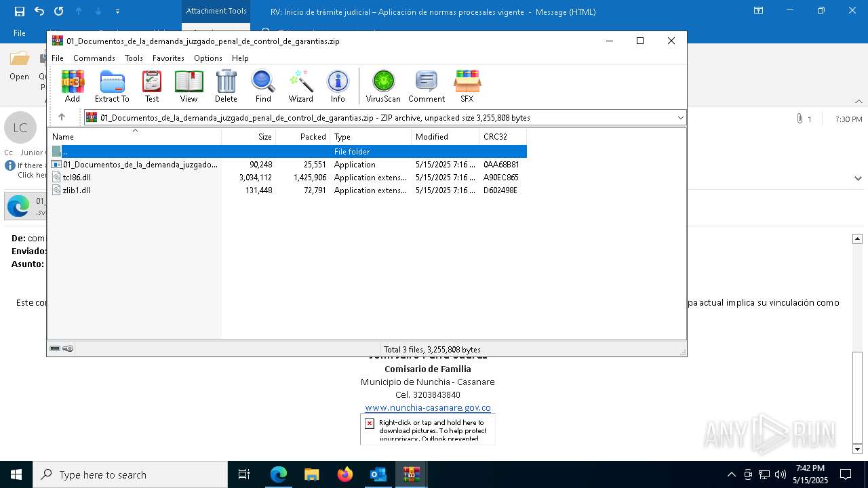
Task: Click the attachment paperclip count icon
Action: [x=804, y=119]
